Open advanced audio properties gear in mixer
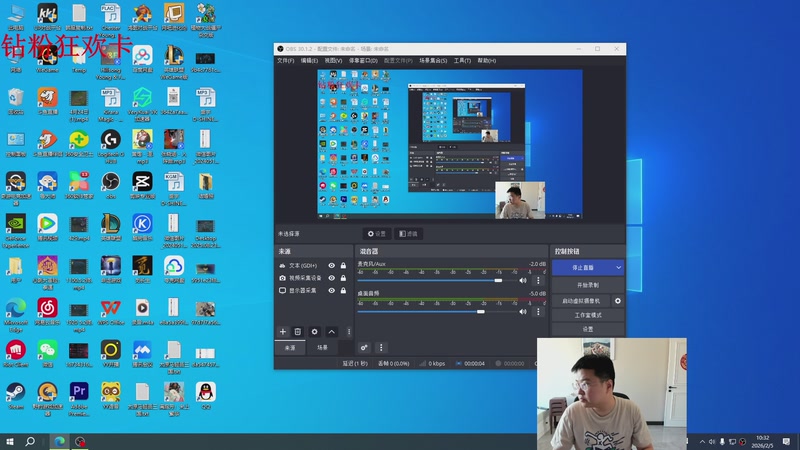800x450 pixels. [x=364, y=347]
